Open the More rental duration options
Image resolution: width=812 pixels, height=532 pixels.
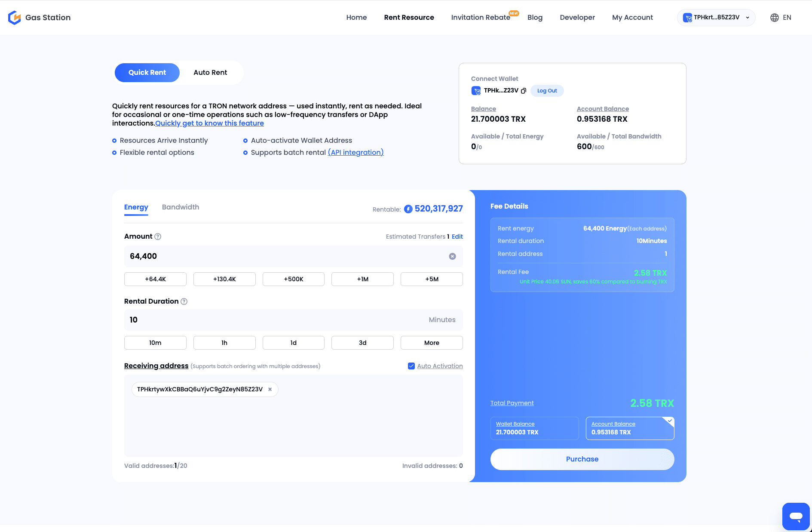coord(432,343)
